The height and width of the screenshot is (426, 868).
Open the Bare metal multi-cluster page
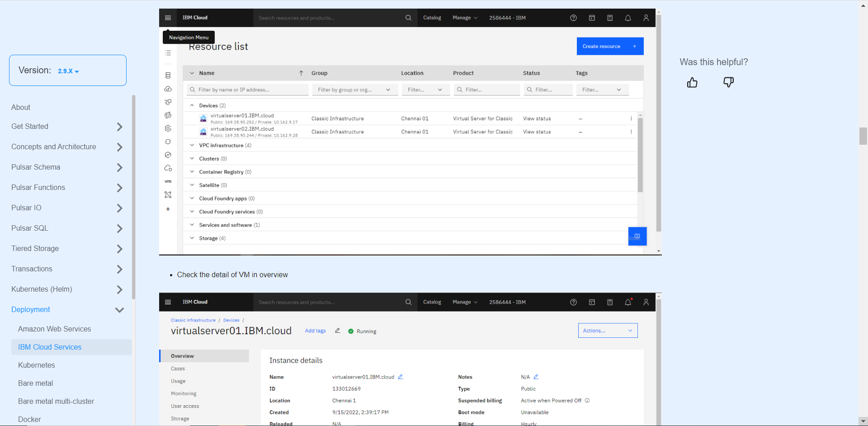[x=56, y=401]
